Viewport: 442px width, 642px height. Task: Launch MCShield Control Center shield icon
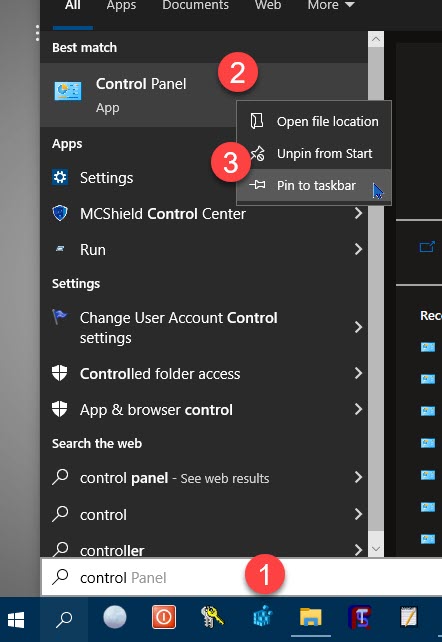[x=60, y=213]
